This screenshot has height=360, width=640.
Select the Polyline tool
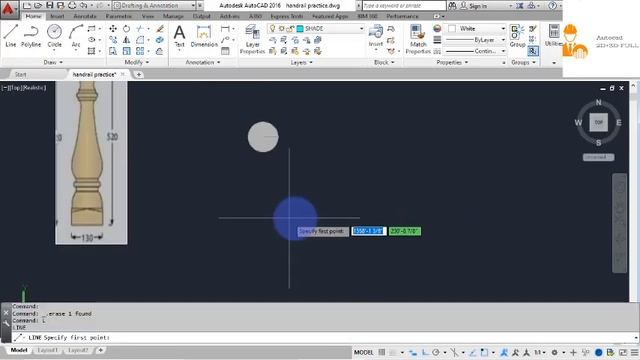(x=31, y=36)
